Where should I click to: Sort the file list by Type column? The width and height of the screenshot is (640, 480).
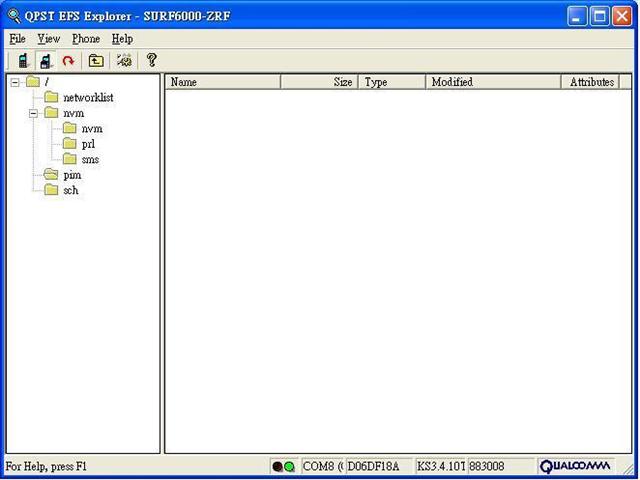pyautogui.click(x=392, y=82)
